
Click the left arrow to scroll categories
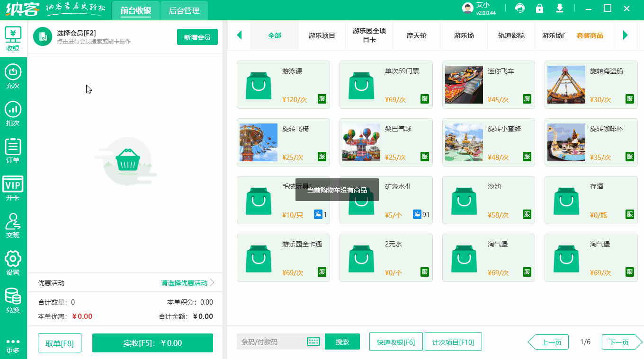(239, 35)
